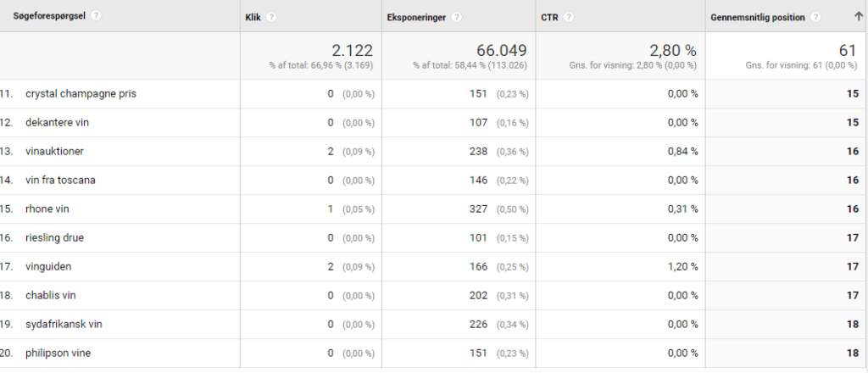Open the vinauktioner search query
The height and width of the screenshot is (373, 868).
tap(54, 152)
